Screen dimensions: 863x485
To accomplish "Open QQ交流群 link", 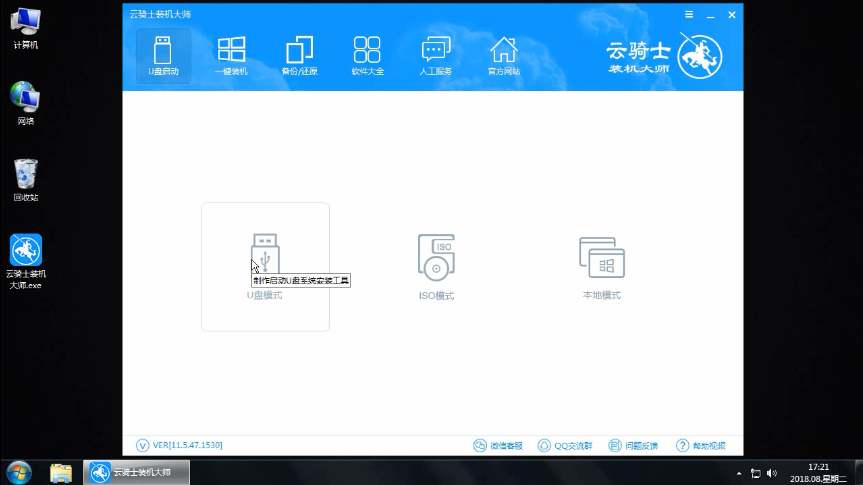I will 565,445.
